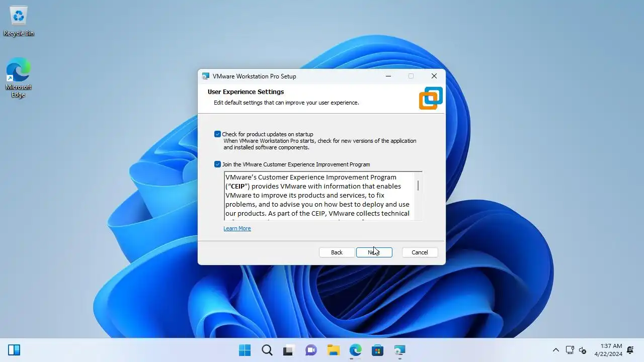Proceed with the Next button

[374, 252]
